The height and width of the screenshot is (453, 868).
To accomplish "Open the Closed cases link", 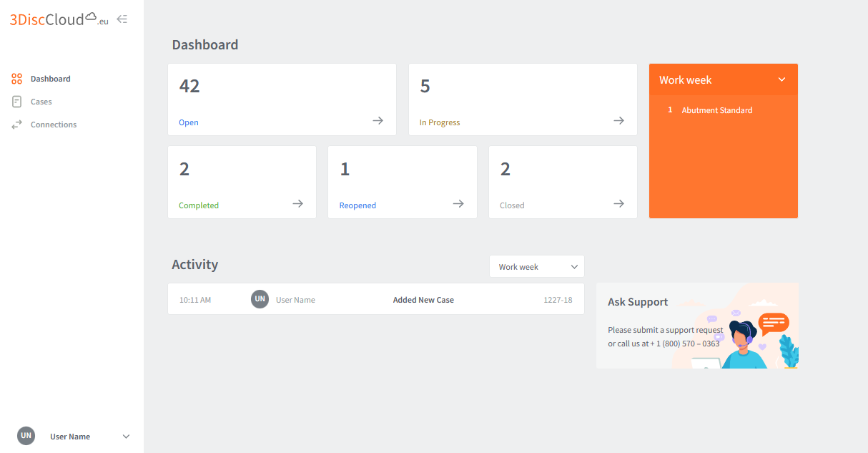I will click(x=512, y=205).
